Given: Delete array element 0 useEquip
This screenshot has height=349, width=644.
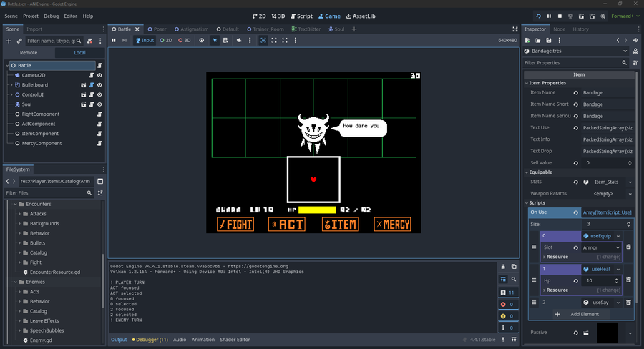Looking at the screenshot, I should click(628, 247).
